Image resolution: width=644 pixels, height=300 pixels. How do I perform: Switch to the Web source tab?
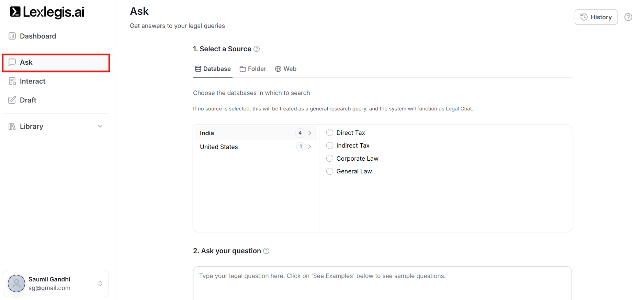[x=286, y=69]
